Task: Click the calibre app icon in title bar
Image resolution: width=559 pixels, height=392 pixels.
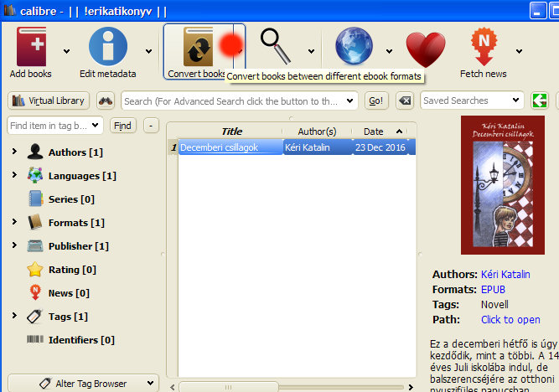Action: click(9, 11)
